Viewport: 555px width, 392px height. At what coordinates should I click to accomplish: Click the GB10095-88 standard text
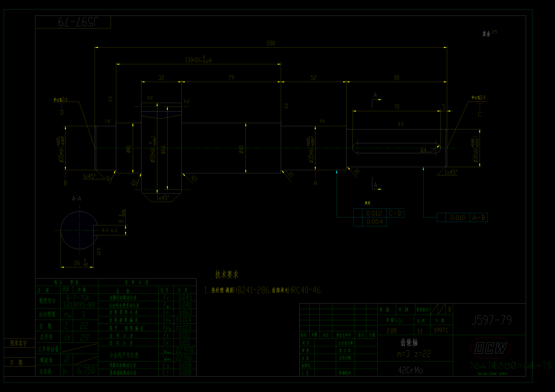click(x=79, y=305)
